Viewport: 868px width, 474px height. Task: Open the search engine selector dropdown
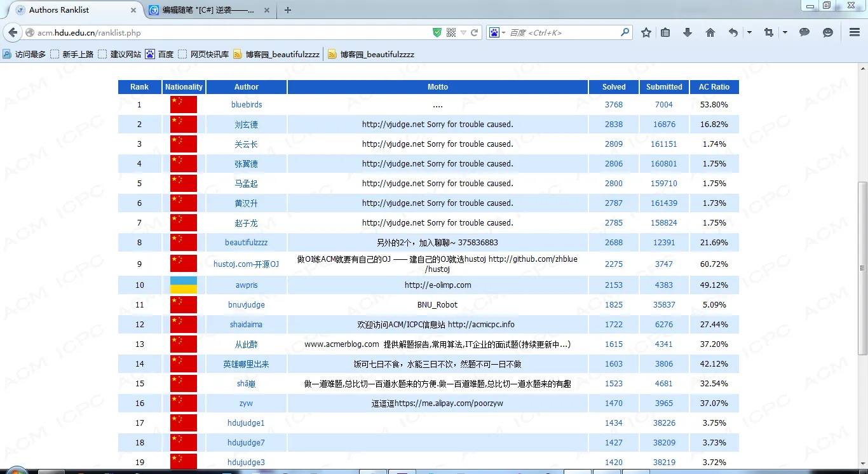pyautogui.click(x=497, y=32)
